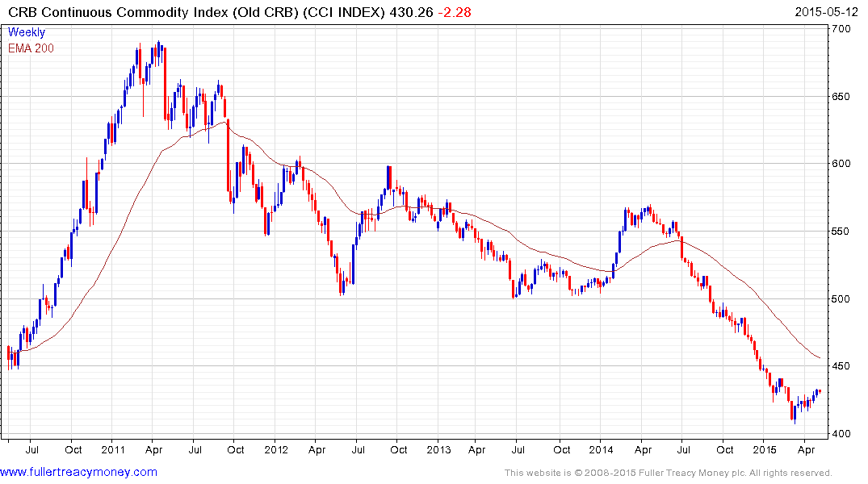The height and width of the screenshot is (484, 868).
Task: Open the www.fullertreacymoney.com link
Action: coord(78,473)
